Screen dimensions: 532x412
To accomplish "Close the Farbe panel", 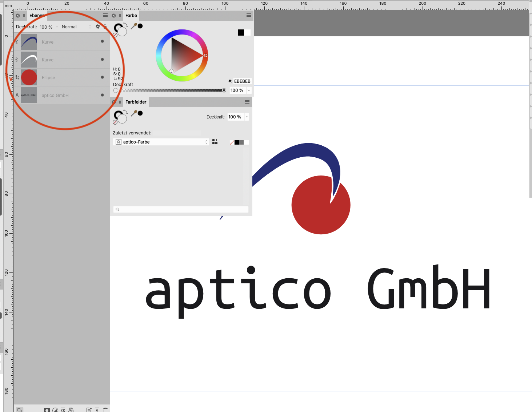I will coord(114,16).
